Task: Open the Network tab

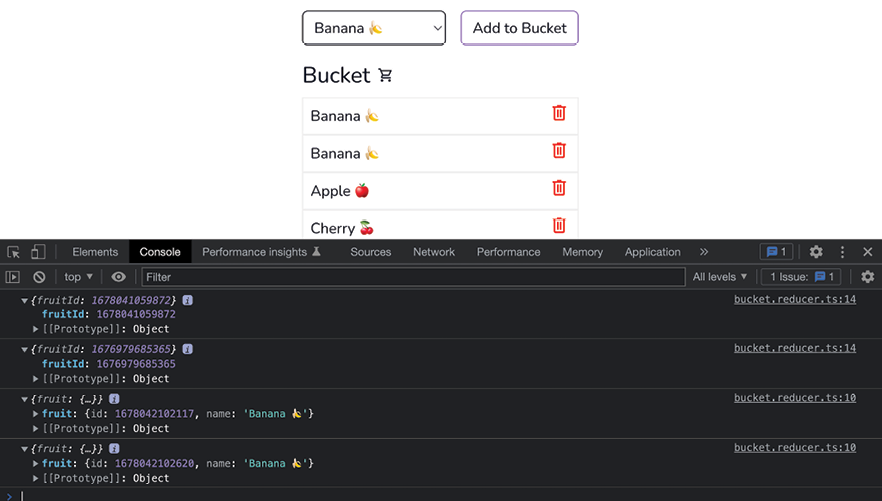Action: 434,252
